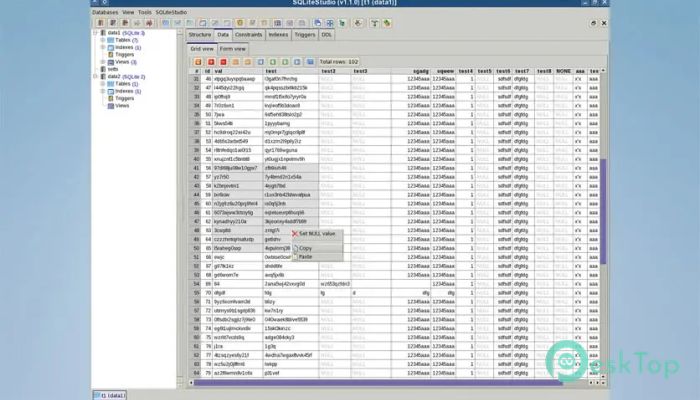Click the green fork-shaped icon in the main toolbar

click(375, 23)
